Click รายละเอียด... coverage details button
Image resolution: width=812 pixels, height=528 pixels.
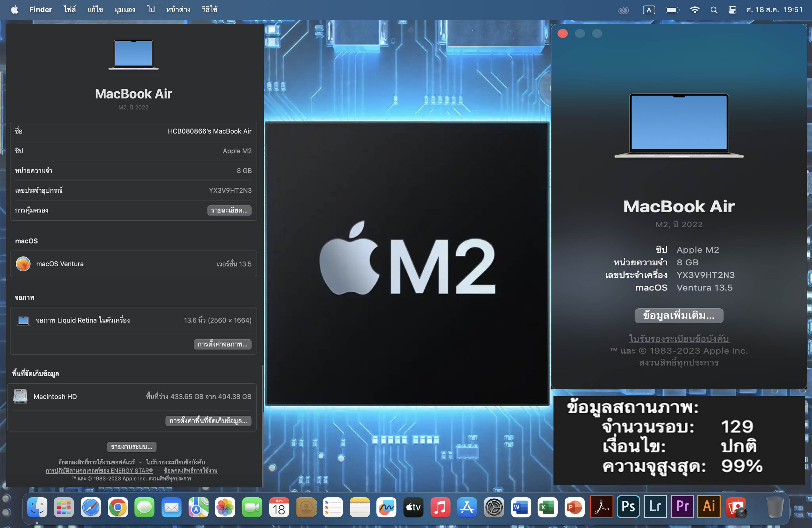pyautogui.click(x=229, y=210)
